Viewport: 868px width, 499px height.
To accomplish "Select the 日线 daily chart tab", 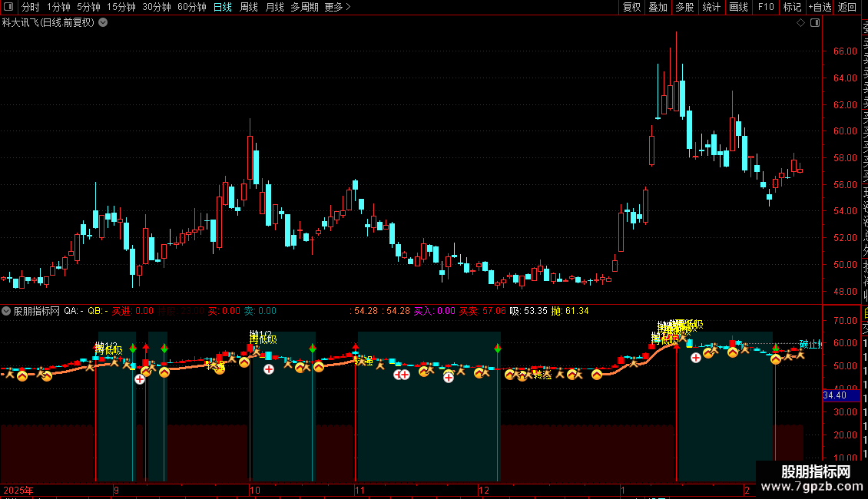I will [223, 7].
